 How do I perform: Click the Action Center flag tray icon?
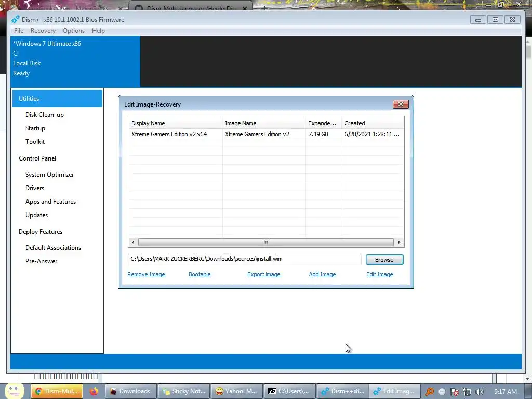pos(454,392)
